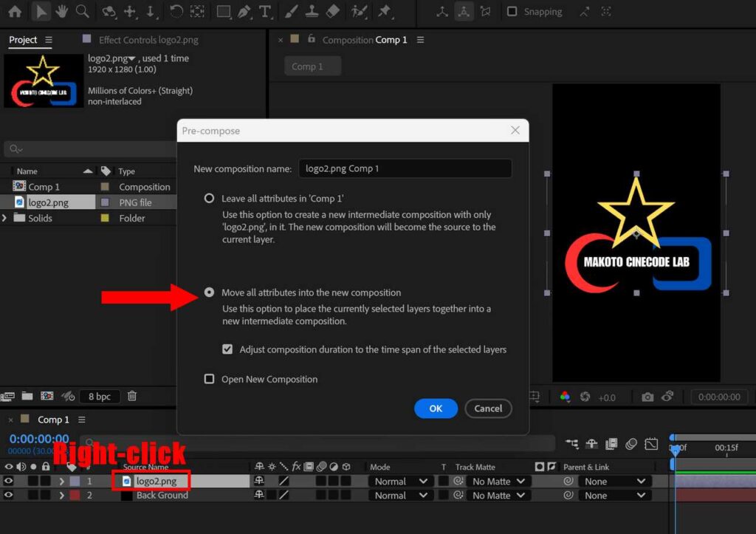Select the Eraser tool

tap(333, 12)
